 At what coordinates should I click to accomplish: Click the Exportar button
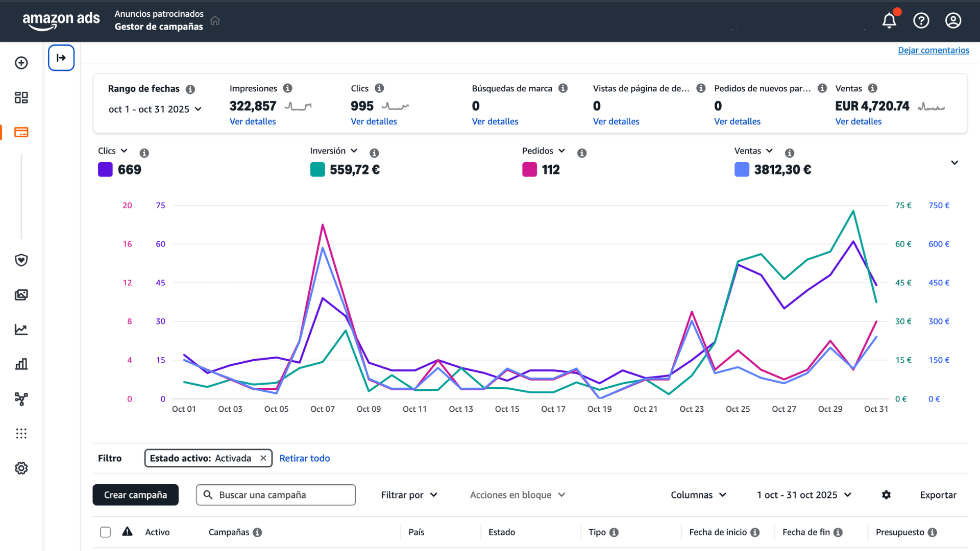(x=938, y=495)
